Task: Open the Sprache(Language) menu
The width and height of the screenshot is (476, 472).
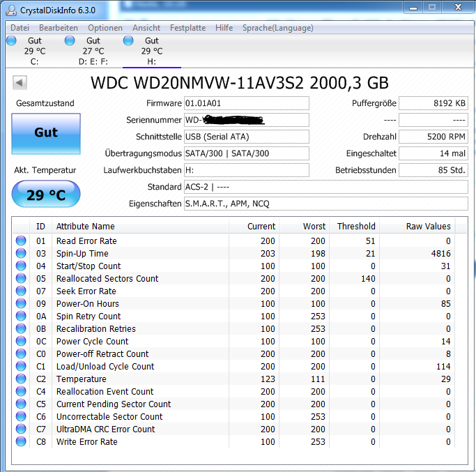Action: (278, 28)
